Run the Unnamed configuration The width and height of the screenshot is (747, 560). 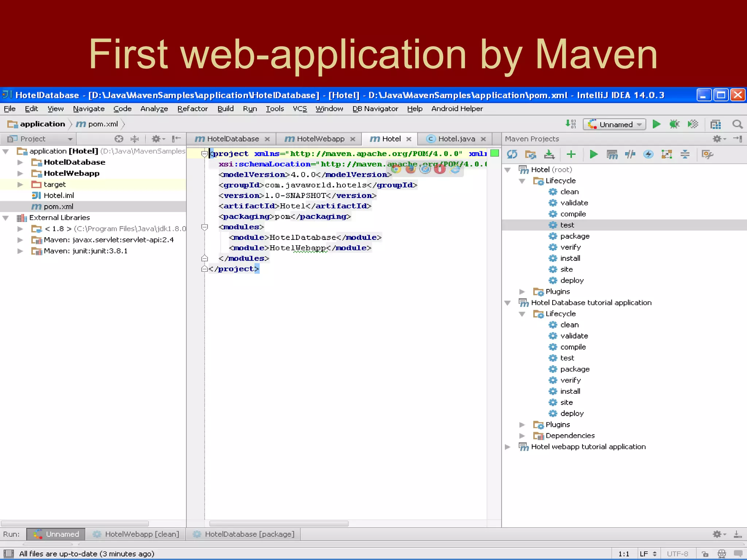click(657, 124)
